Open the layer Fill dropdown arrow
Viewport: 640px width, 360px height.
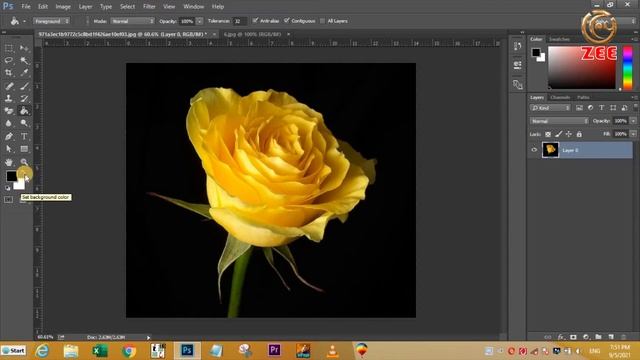[x=633, y=134]
